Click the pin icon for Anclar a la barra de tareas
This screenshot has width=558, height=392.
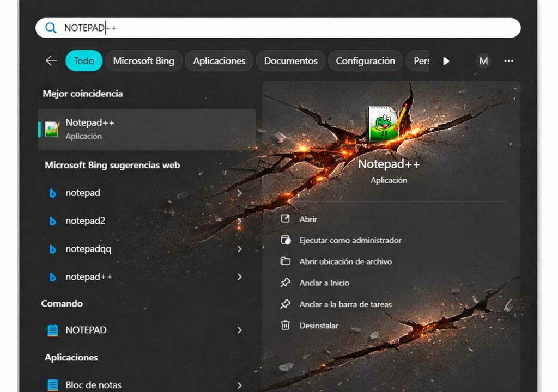(x=285, y=304)
